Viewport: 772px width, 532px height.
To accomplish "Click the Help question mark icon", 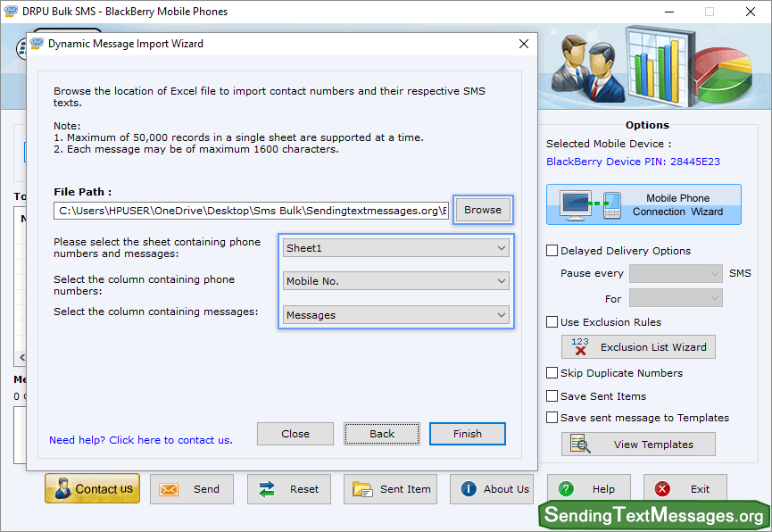I will pyautogui.click(x=566, y=488).
